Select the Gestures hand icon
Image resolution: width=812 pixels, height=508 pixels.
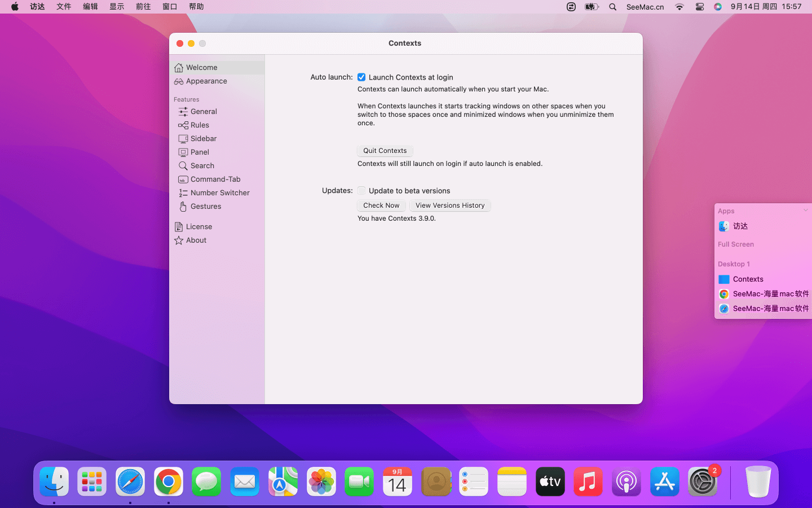tap(183, 207)
